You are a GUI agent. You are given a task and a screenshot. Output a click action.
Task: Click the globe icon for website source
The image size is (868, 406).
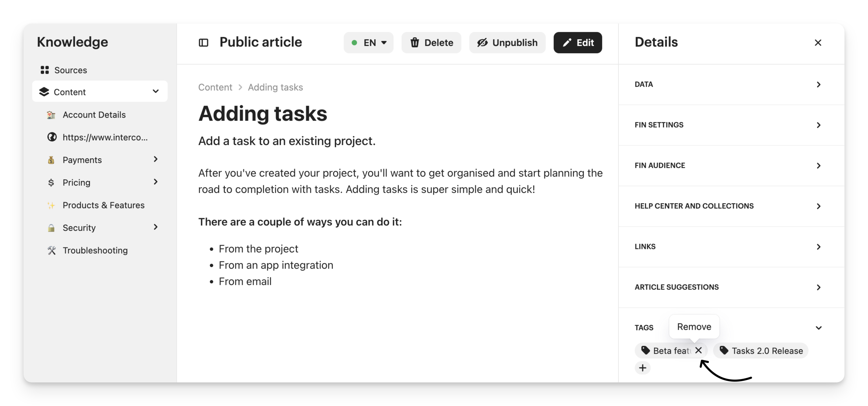[x=51, y=137]
